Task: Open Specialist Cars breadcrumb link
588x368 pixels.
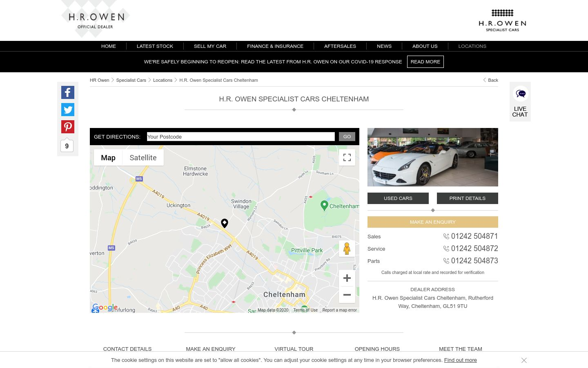Action: [131, 80]
